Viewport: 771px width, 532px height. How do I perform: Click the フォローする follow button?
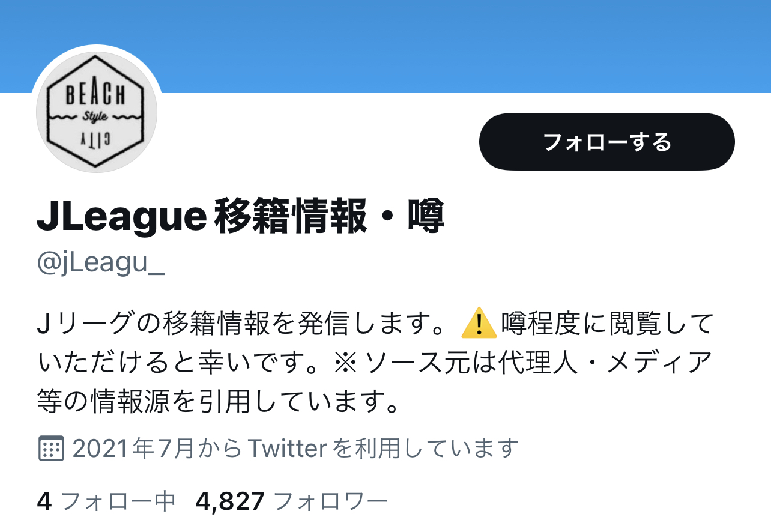pyautogui.click(x=606, y=142)
